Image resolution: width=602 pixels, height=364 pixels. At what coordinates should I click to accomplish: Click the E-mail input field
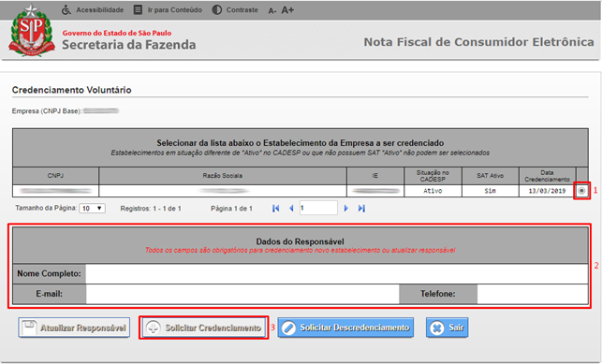pos(242,294)
